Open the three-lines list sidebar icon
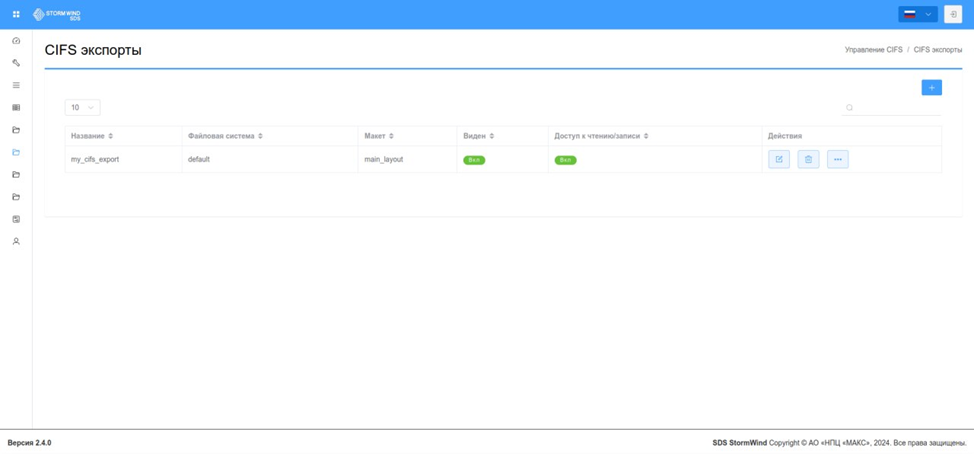The height and width of the screenshot is (454, 974). click(16, 85)
